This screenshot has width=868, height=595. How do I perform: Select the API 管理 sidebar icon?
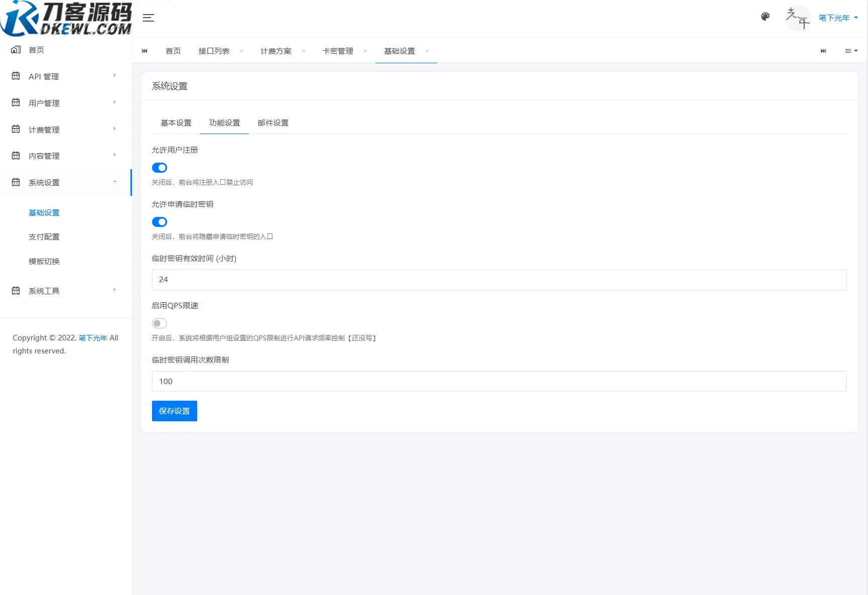point(15,76)
